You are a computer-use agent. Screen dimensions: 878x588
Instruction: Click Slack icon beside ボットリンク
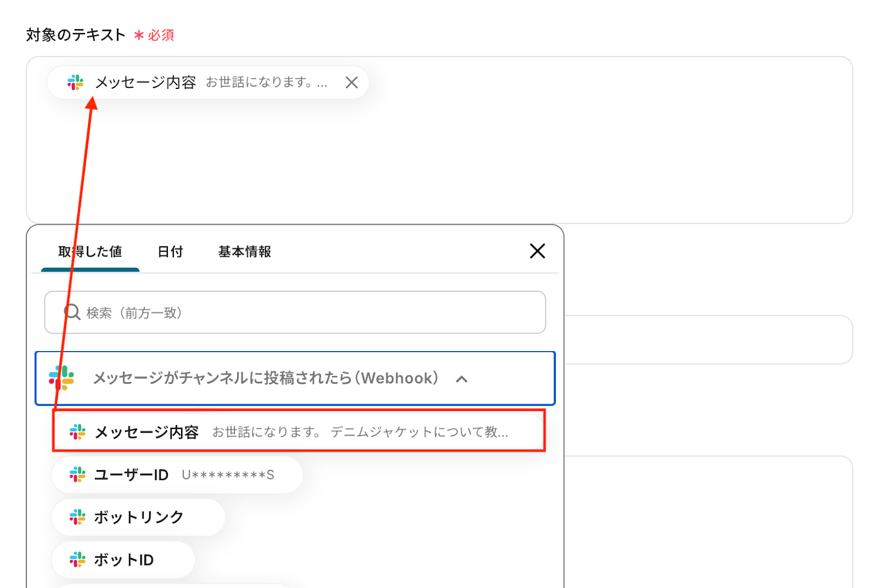click(77, 517)
